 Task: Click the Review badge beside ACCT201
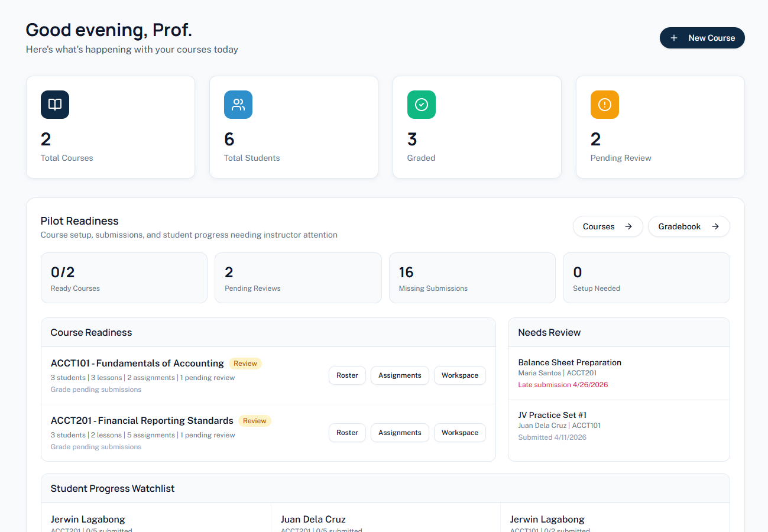(x=255, y=421)
